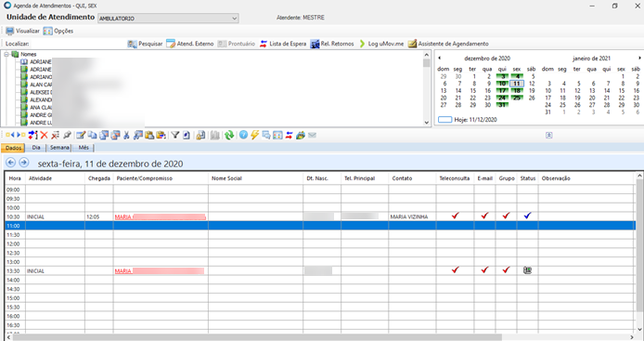The width and height of the screenshot is (644, 341).
Task: Click the edit appointment pencil icon
Action: coord(81,135)
